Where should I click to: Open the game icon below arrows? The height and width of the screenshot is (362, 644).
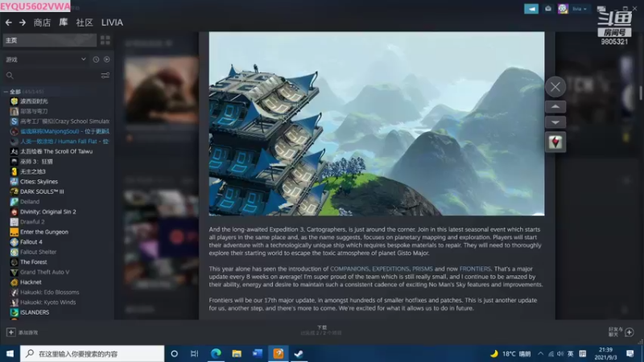pyautogui.click(x=555, y=142)
